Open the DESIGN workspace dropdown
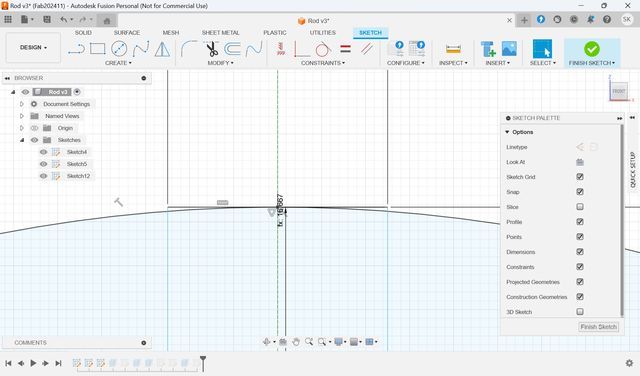Image resolution: width=640 pixels, height=376 pixels. click(33, 48)
